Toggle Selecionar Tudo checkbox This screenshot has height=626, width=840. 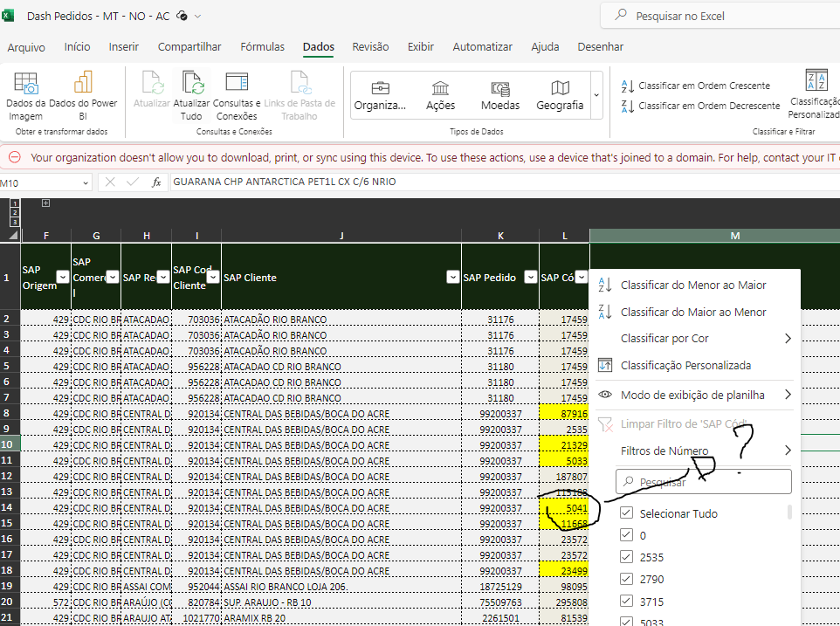(x=626, y=513)
